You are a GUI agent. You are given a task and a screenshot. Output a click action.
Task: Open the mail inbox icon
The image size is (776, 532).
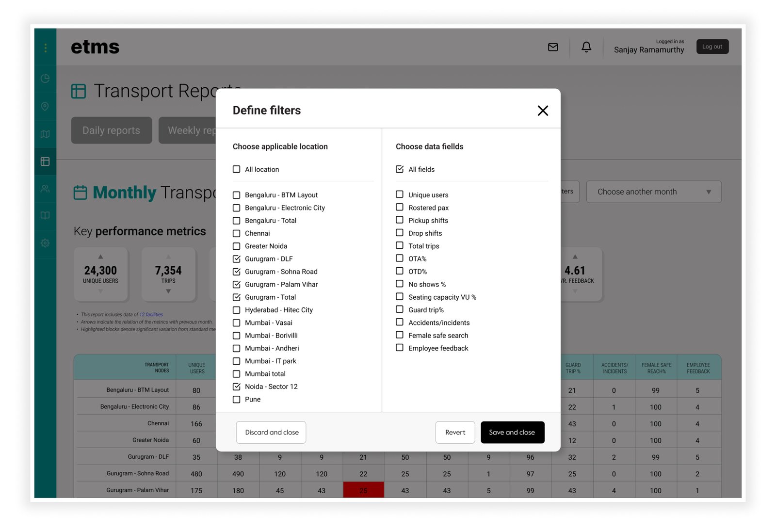pyautogui.click(x=553, y=47)
